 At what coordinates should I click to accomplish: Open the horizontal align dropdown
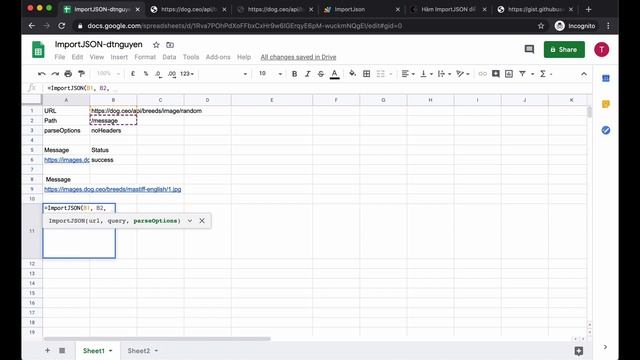pos(408,74)
